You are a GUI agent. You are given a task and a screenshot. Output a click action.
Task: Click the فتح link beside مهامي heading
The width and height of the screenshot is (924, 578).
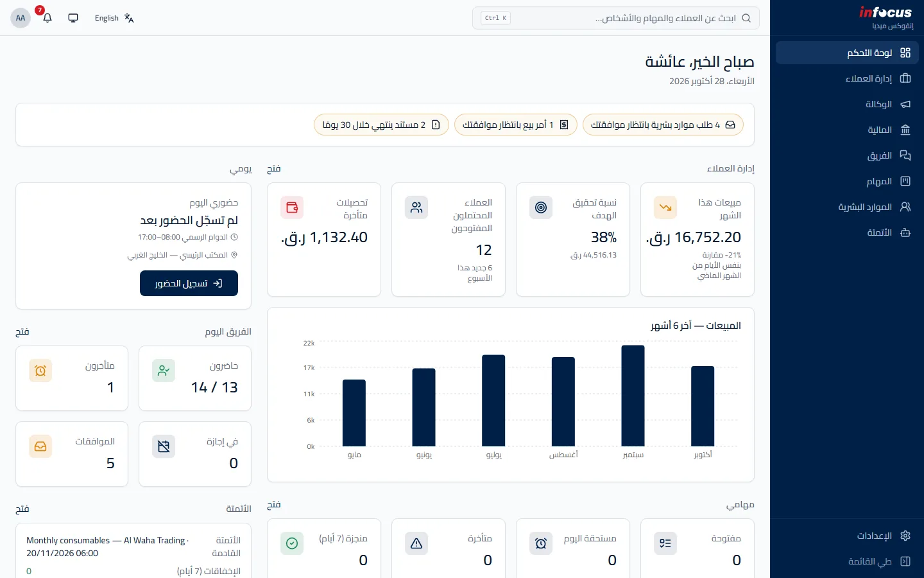(274, 505)
